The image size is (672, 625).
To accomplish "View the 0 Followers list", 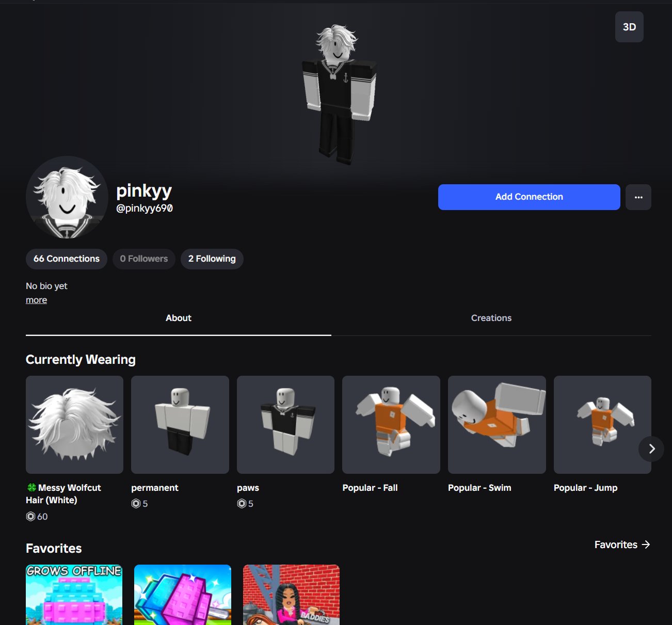I will coord(144,259).
